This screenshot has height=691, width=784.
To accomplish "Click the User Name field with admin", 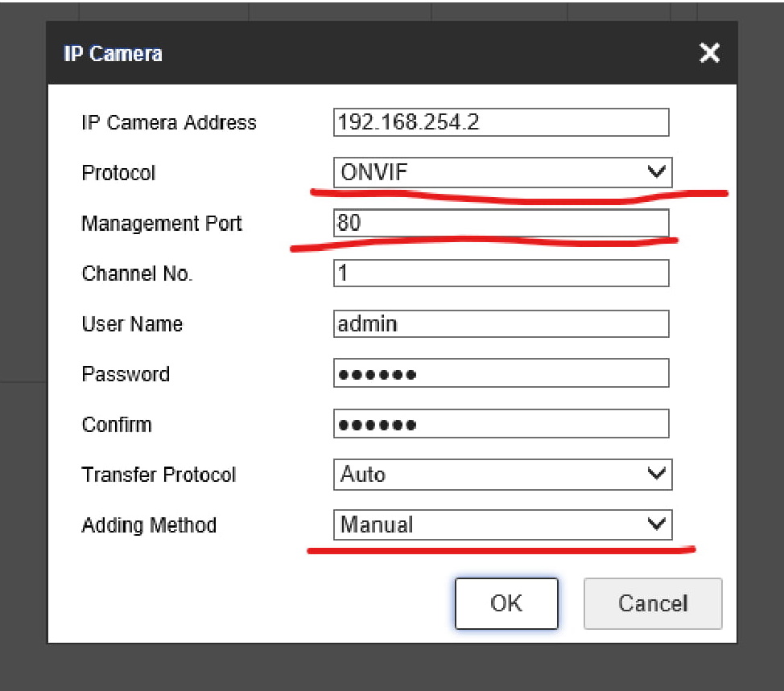I will 501,323.
